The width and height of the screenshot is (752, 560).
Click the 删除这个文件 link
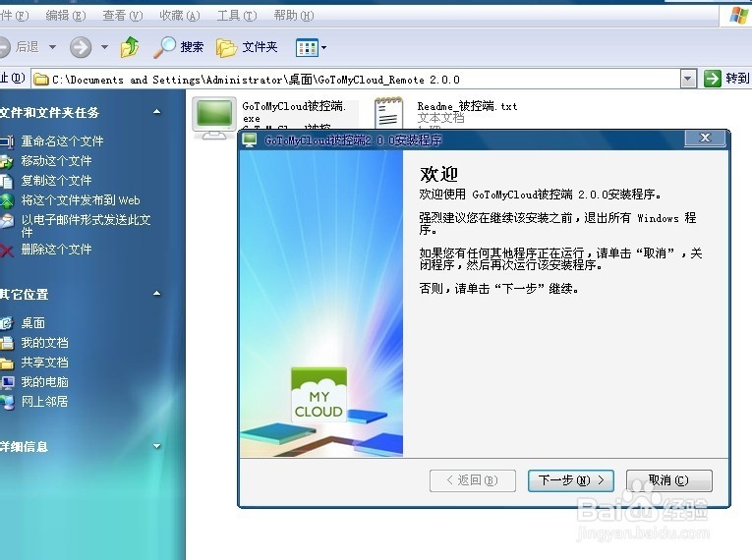[x=56, y=250]
